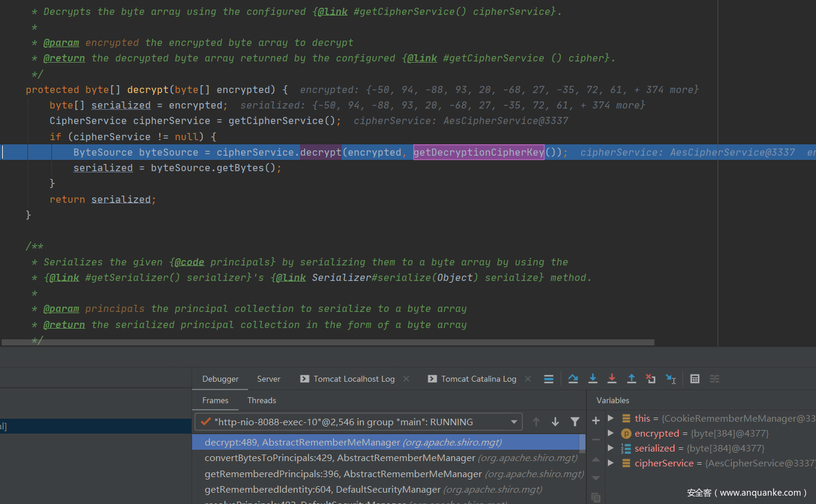Screen dimensions: 816x504
Task: Click the red Force Step Into icon
Action: click(x=612, y=379)
